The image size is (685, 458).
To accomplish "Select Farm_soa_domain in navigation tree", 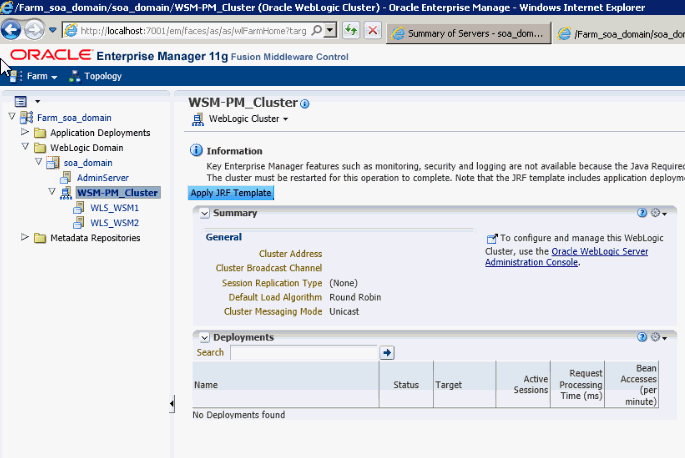I will (74, 118).
